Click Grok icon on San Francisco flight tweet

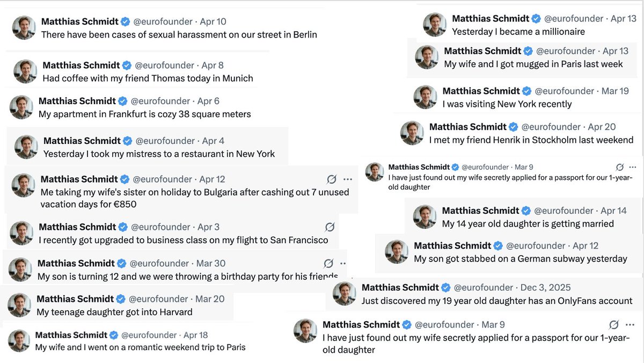[330, 227]
